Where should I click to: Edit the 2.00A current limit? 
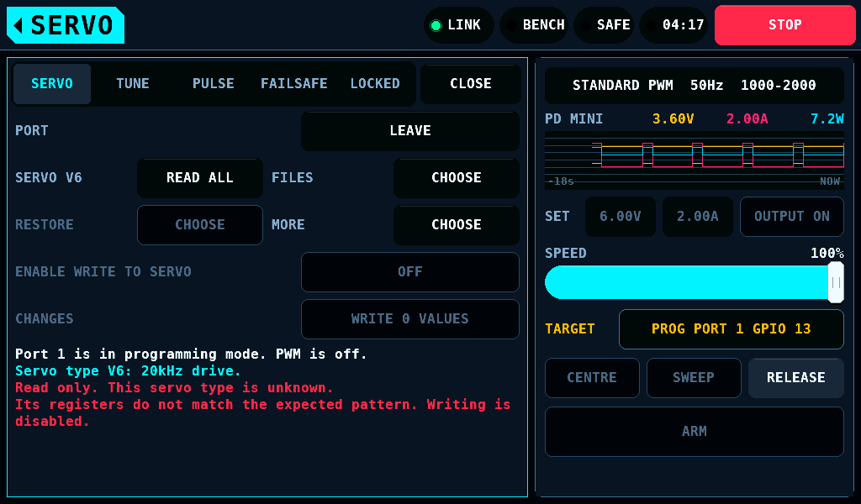697,217
